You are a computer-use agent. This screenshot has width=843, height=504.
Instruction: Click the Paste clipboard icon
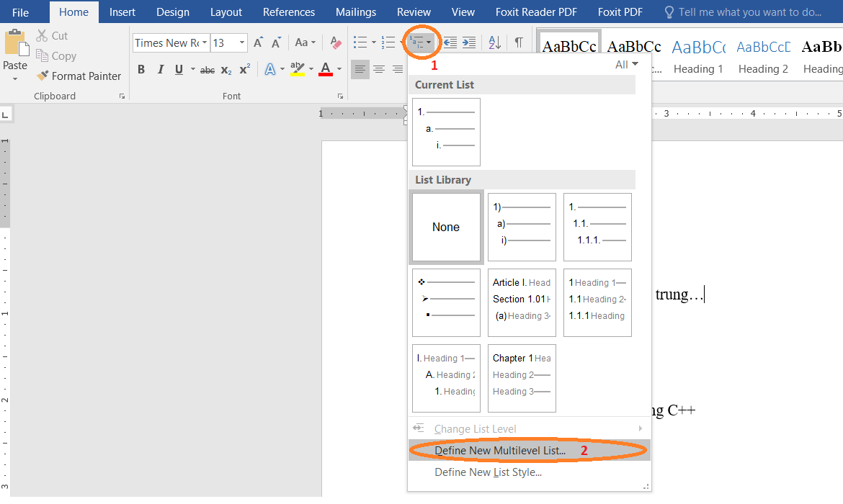pos(16,42)
